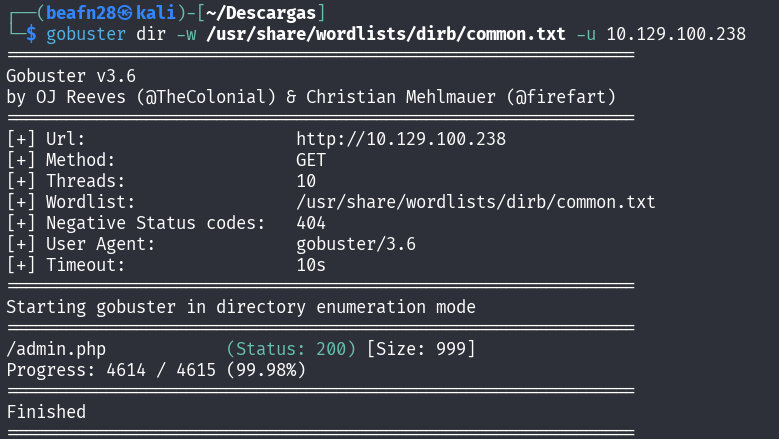
Task: Click the Negative Status codes value 404
Action: (311, 223)
